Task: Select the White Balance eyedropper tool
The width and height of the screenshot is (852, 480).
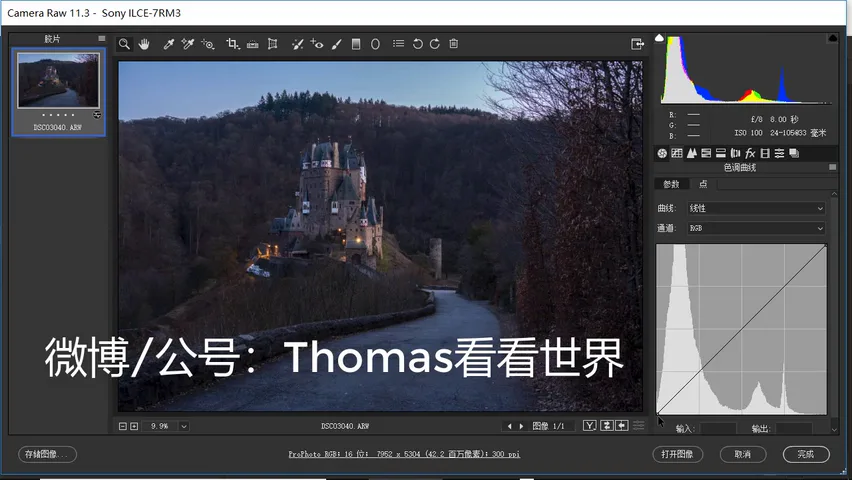Action: click(x=168, y=44)
